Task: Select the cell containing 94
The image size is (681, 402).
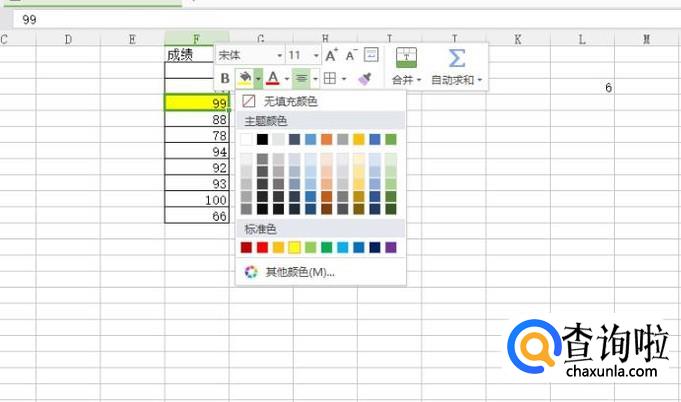Action: coord(197,151)
